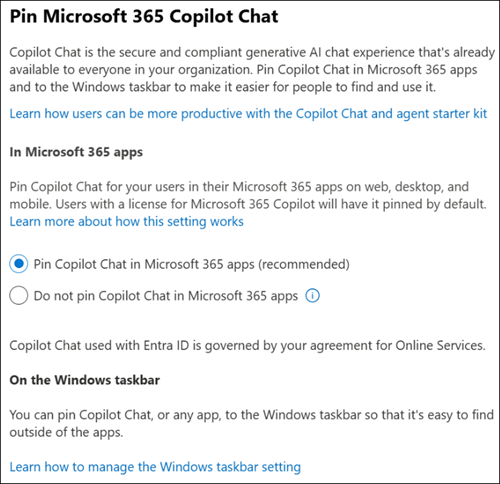Select the Do not pin Copilot Chat radio
The height and width of the screenshot is (484, 500).
pyautogui.click(x=19, y=296)
